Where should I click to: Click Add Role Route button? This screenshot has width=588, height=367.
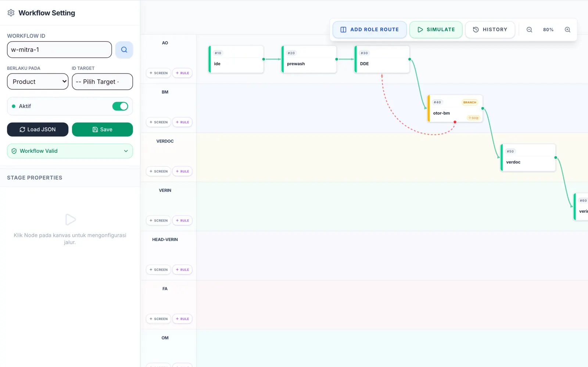point(369,29)
